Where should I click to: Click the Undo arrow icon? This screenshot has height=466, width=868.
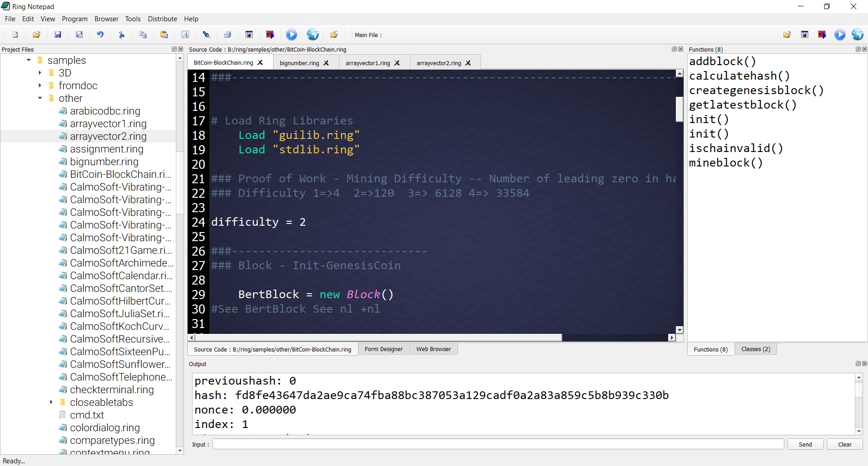[x=100, y=35]
